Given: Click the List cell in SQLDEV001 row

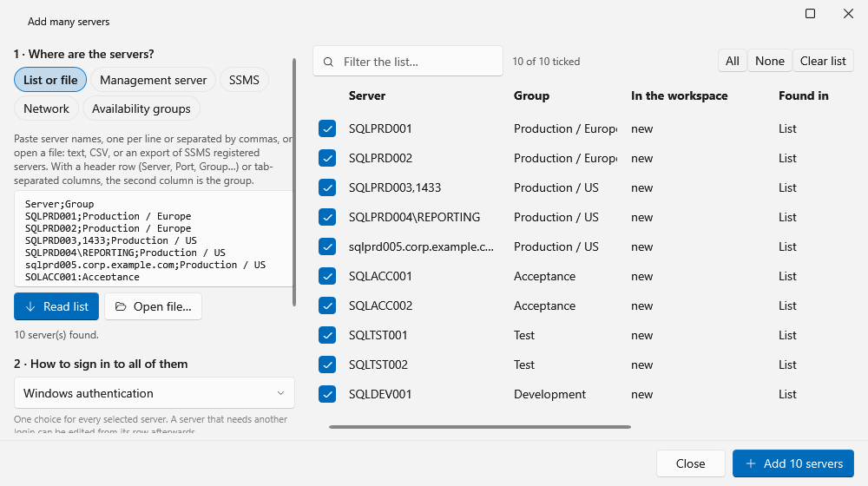Looking at the screenshot, I should [787, 394].
